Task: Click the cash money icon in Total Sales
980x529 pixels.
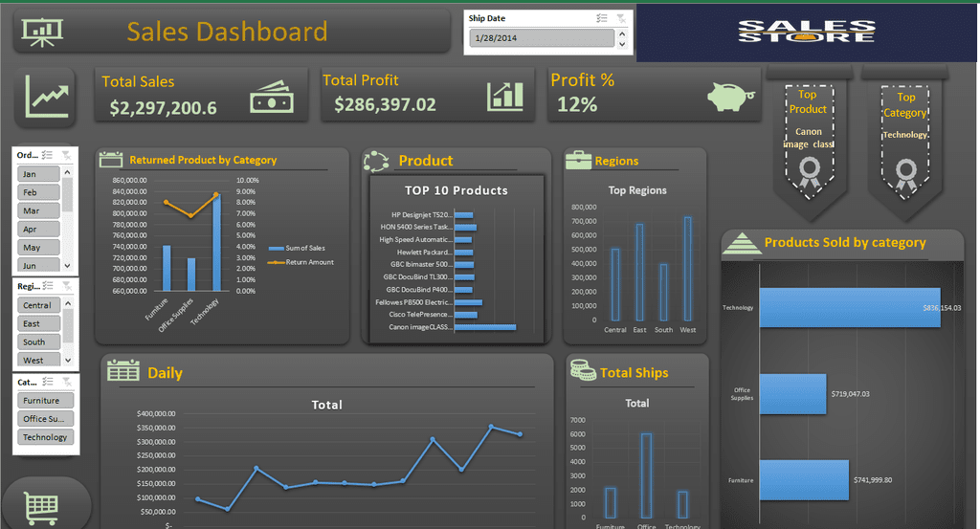Action: tap(272, 97)
